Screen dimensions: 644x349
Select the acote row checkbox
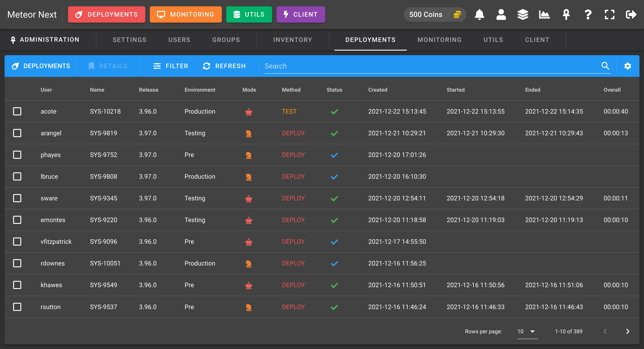click(x=17, y=111)
